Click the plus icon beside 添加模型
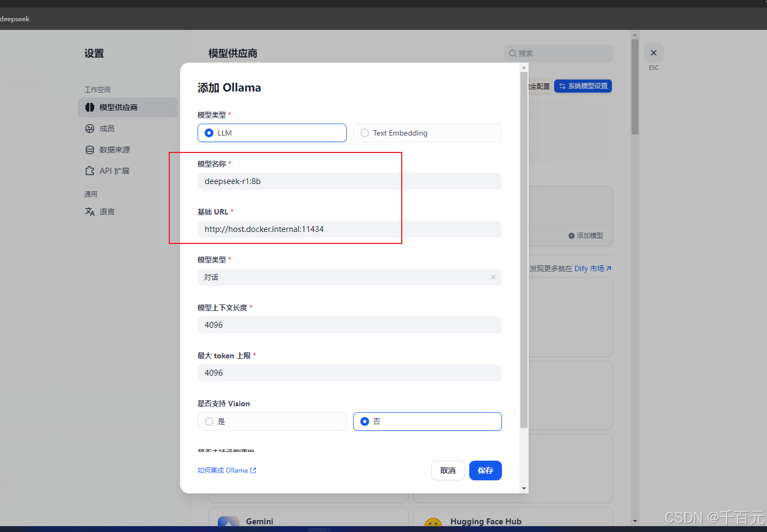This screenshot has height=532, width=767. coord(572,236)
